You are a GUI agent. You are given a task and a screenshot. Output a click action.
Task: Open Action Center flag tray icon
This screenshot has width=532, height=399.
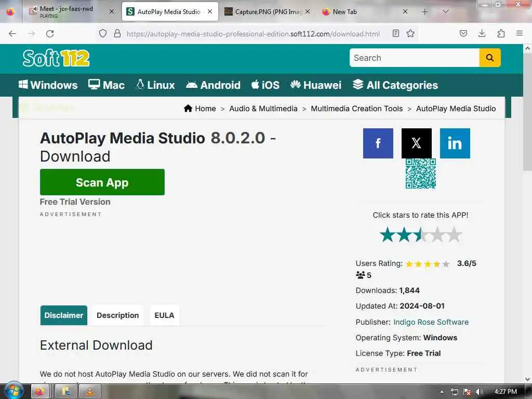point(467,392)
